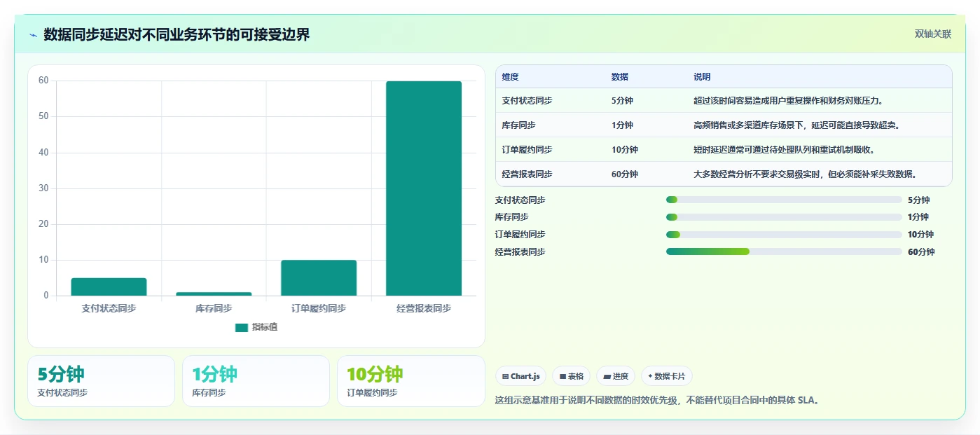Click the 维度 table column header

click(511, 77)
